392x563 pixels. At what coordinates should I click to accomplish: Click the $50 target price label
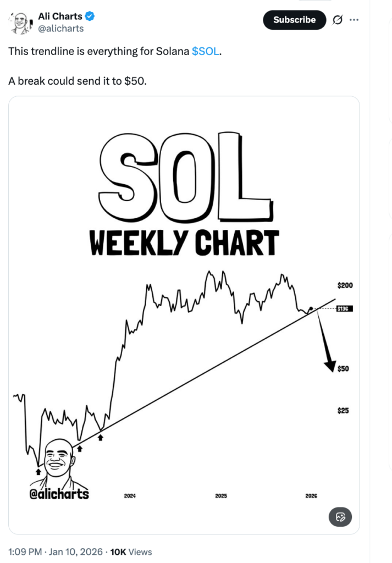[x=344, y=368]
